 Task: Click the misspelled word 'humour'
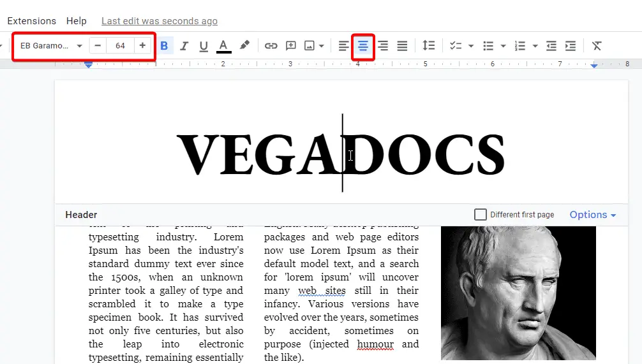[375, 344]
